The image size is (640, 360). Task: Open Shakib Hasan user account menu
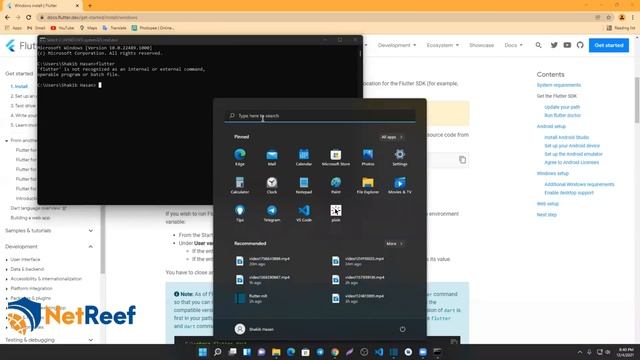click(254, 329)
